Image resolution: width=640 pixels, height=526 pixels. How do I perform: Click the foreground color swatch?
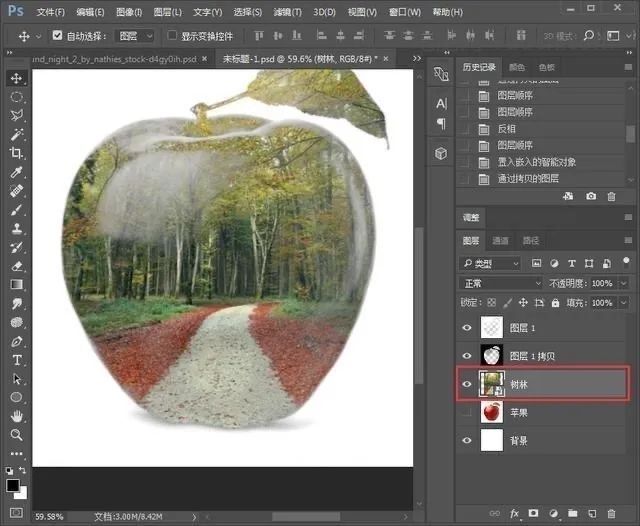[13, 485]
